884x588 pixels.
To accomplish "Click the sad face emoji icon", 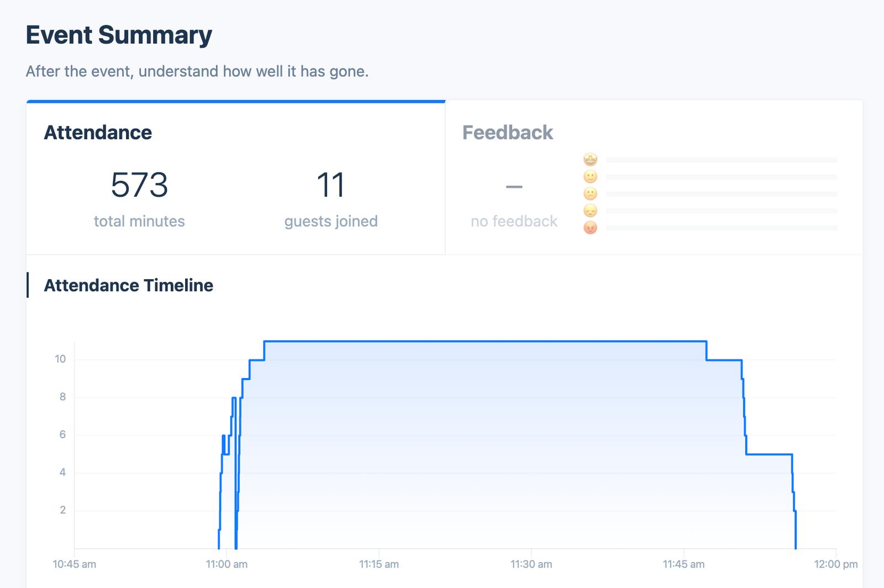I will [x=590, y=211].
